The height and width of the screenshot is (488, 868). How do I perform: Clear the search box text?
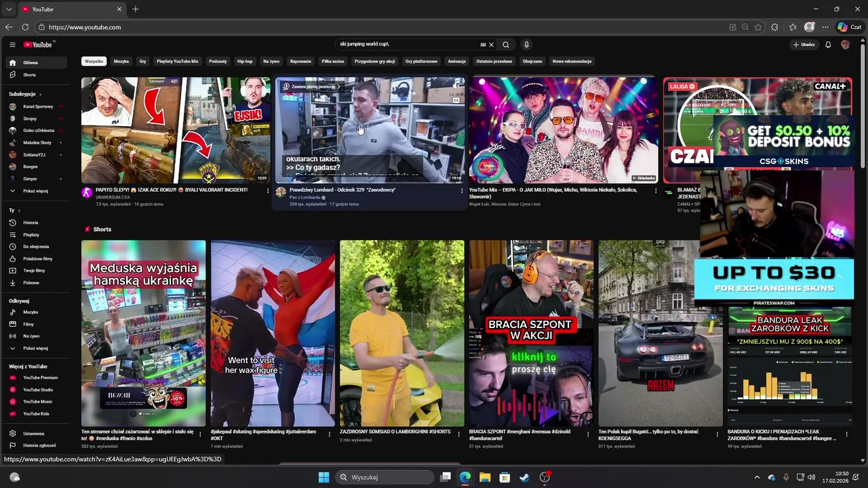492,45
